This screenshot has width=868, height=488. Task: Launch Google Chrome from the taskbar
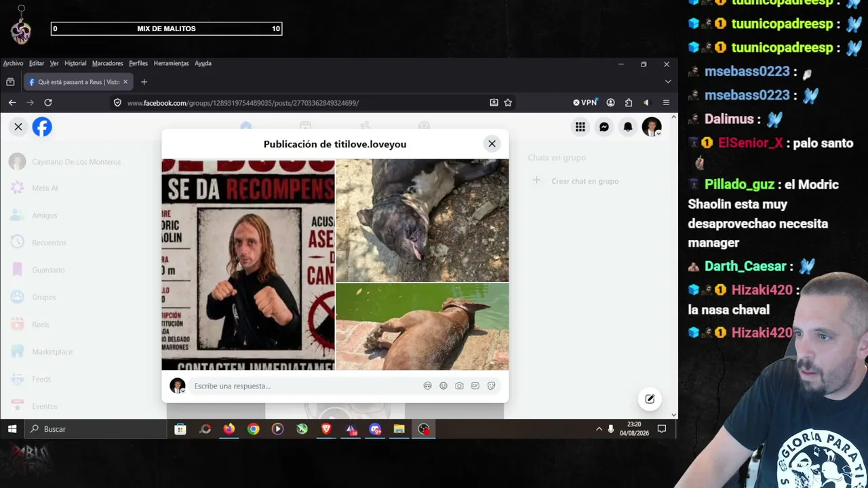click(254, 429)
